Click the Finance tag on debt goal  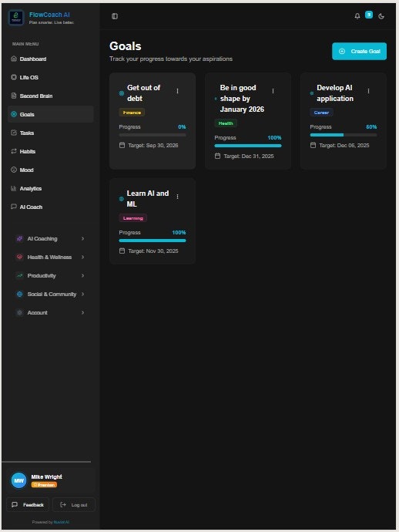coord(132,113)
